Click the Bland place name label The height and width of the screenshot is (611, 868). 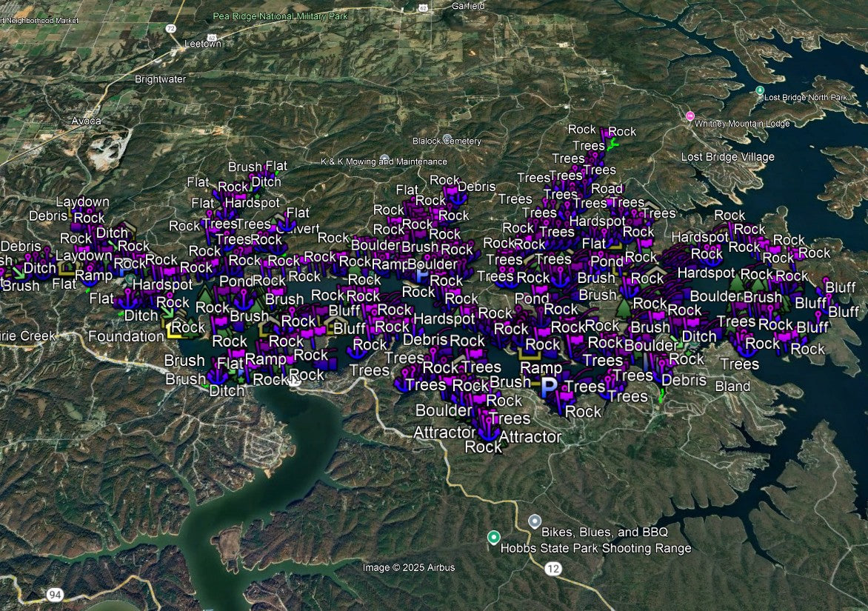732,386
